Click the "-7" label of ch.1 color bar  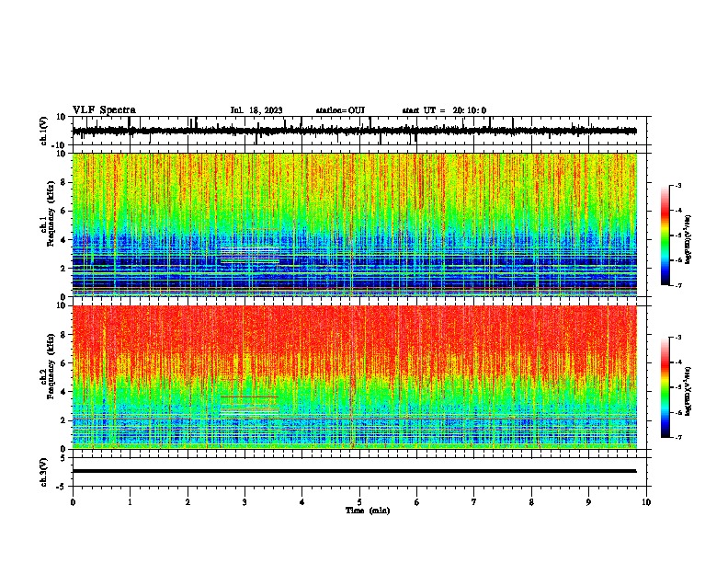[x=677, y=285]
